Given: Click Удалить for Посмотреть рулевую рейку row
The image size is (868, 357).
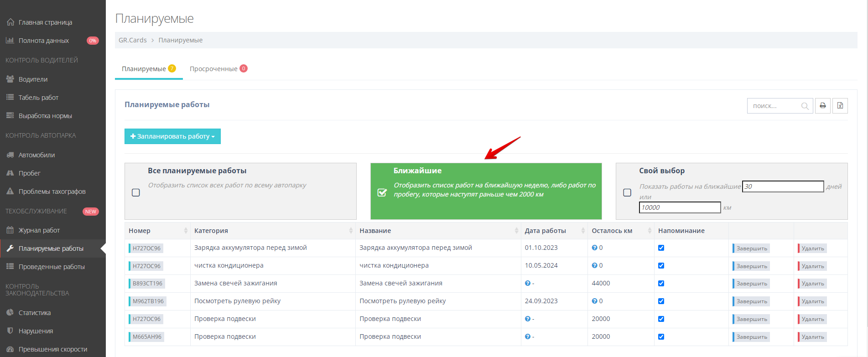Looking at the screenshot, I should pos(812,301).
